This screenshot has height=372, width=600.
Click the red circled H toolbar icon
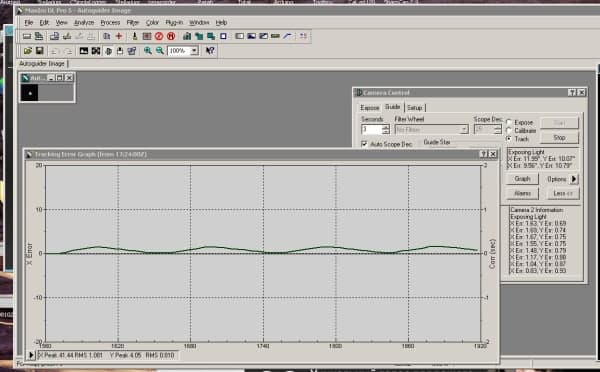pos(171,36)
